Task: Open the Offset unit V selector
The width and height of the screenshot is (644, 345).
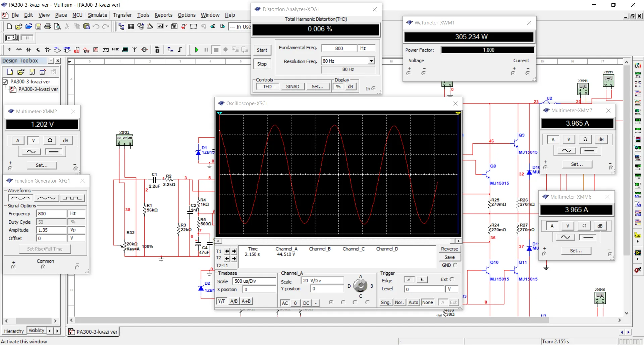Action: [x=76, y=238]
